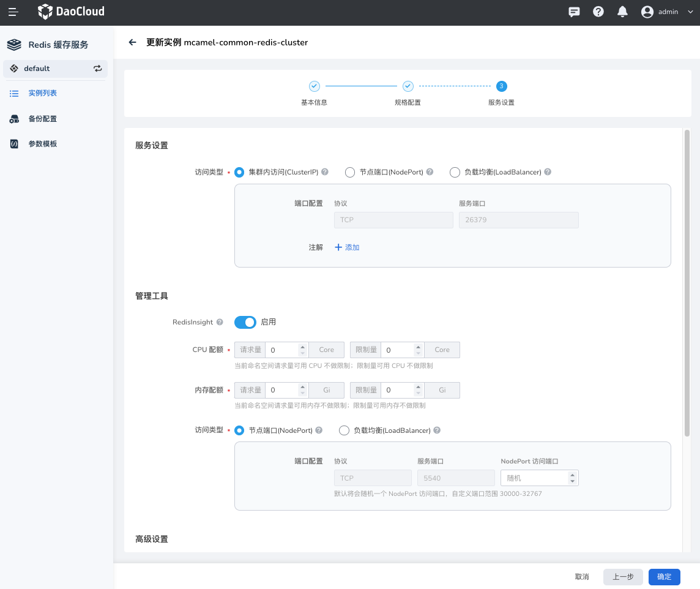Open 参数模板 in the sidebar
Viewport: 700px width, 589px height.
[42, 144]
